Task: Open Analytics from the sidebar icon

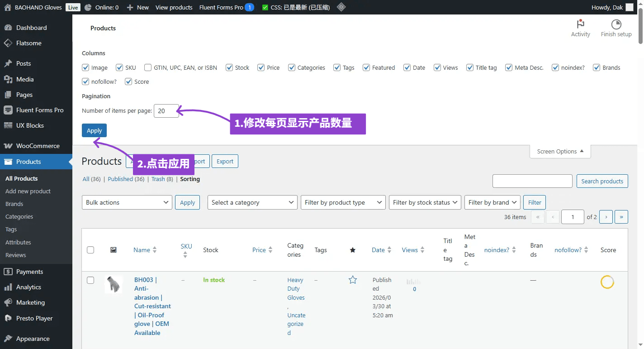Action: [x=8, y=287]
